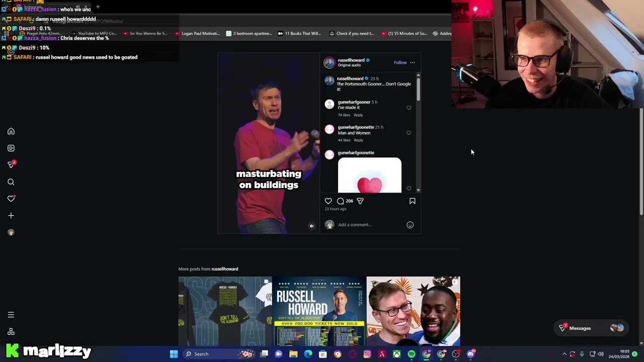644x362 pixels.
Task: Open comment section with speech bubble icon
Action: click(x=341, y=201)
